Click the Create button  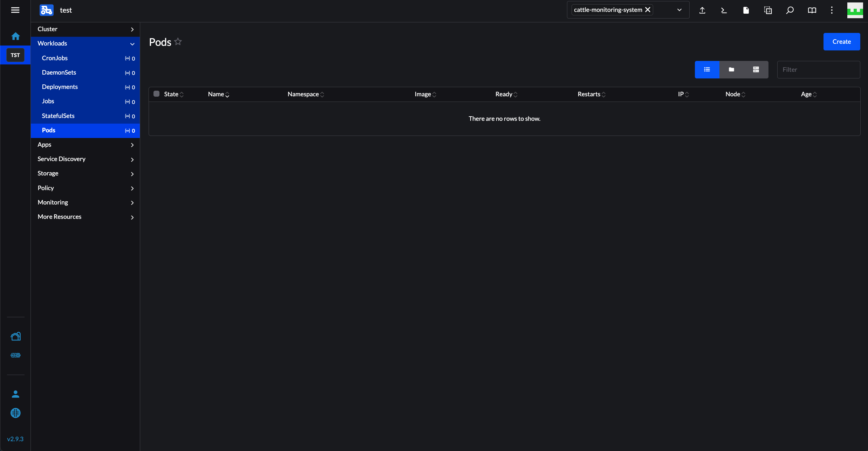pyautogui.click(x=841, y=42)
